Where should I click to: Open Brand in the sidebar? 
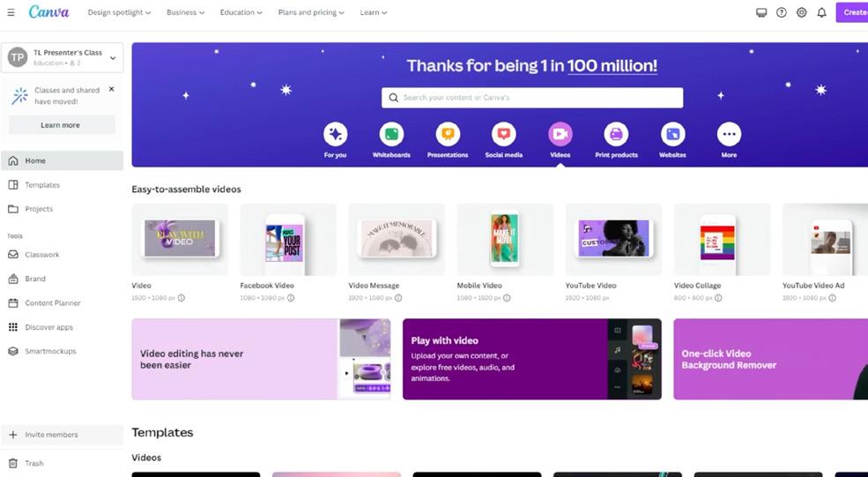[x=62, y=279]
